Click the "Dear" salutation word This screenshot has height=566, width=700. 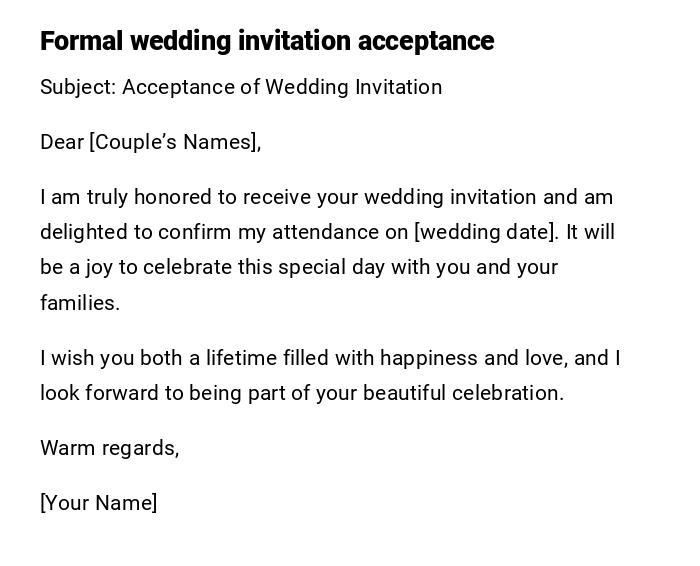[x=62, y=142]
